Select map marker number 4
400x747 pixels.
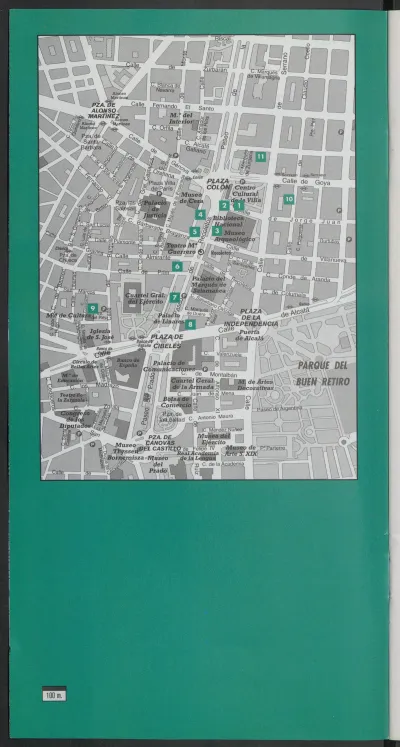[200, 214]
